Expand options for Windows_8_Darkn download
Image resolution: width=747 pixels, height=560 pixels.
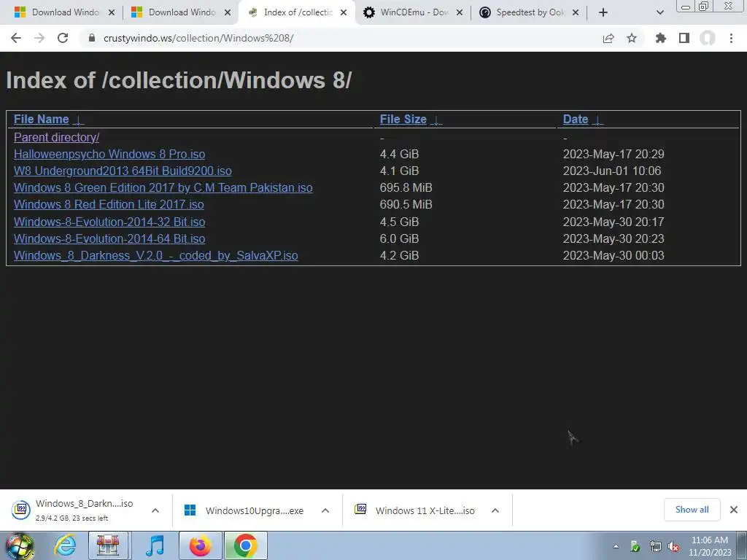tap(155, 510)
